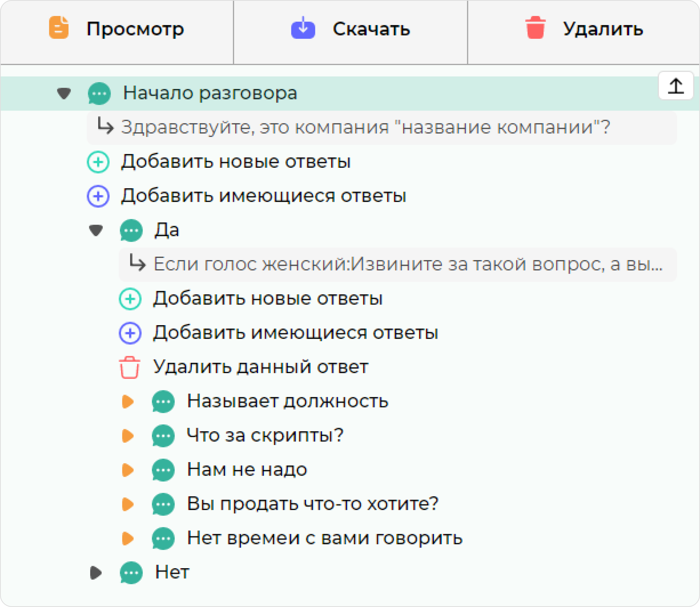Click green plus icon under Начало разговора
This screenshot has height=607, width=700.
(x=98, y=162)
